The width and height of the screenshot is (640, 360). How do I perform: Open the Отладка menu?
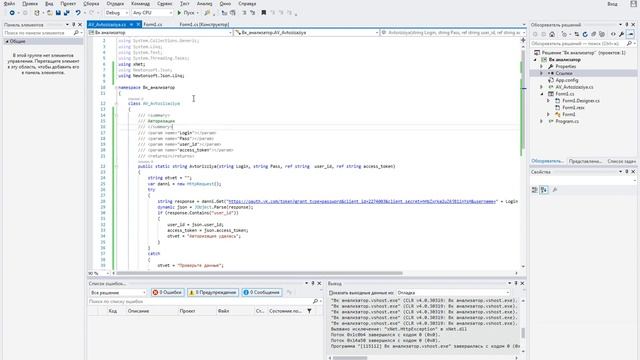tap(115, 4)
